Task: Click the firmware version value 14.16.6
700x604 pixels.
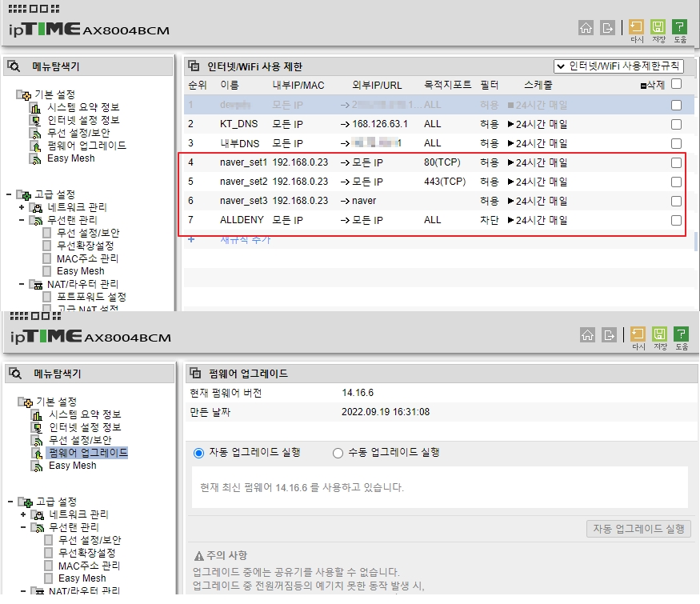Action: 358,393
